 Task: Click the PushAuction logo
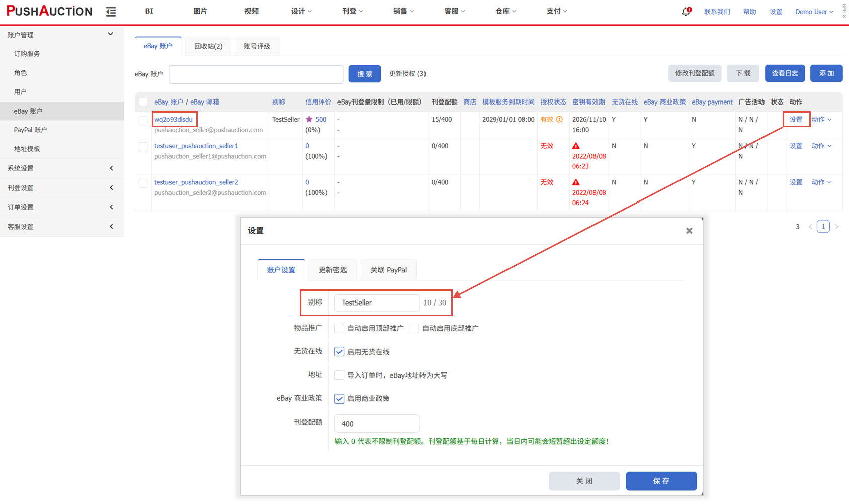point(49,11)
